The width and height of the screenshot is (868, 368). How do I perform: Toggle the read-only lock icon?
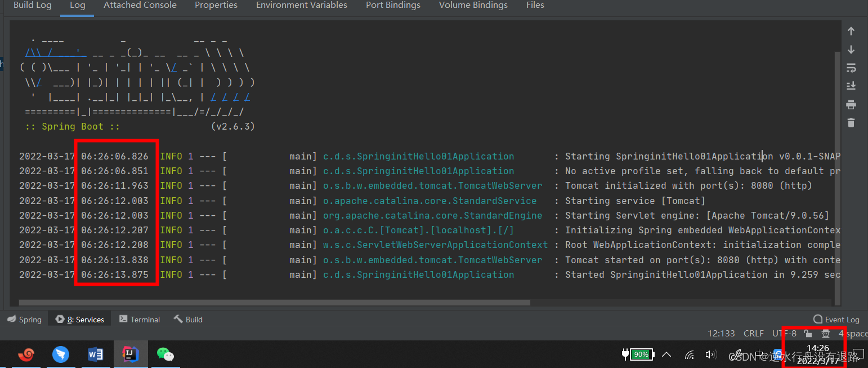808,334
